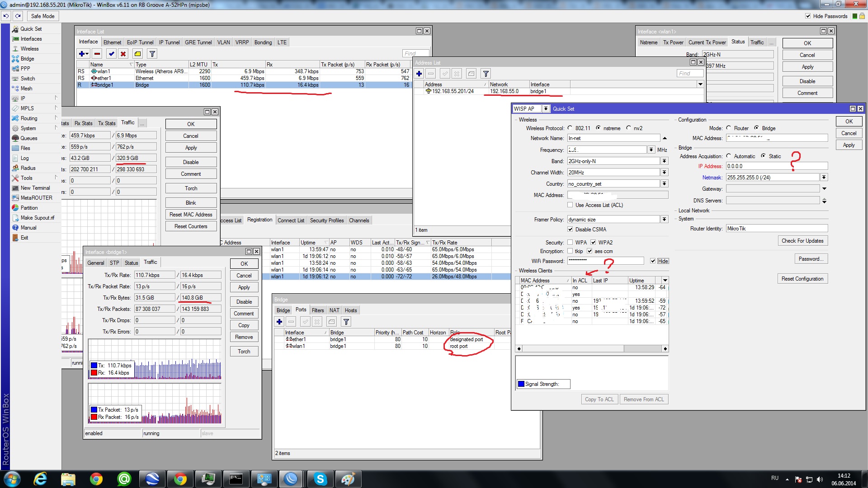Click the blue plus add button in Interface List
The width and height of the screenshot is (868, 488).
coord(82,54)
